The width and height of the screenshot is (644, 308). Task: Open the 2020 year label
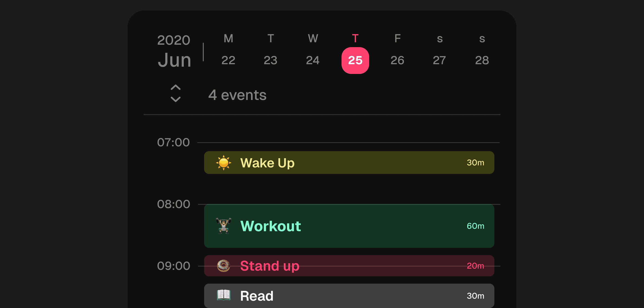(174, 40)
